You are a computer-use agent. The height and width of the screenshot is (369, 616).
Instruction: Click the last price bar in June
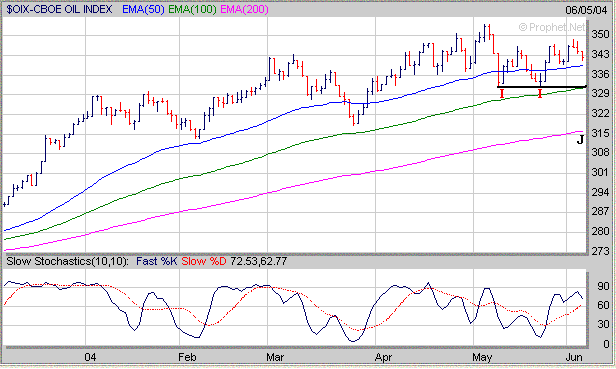[582, 56]
